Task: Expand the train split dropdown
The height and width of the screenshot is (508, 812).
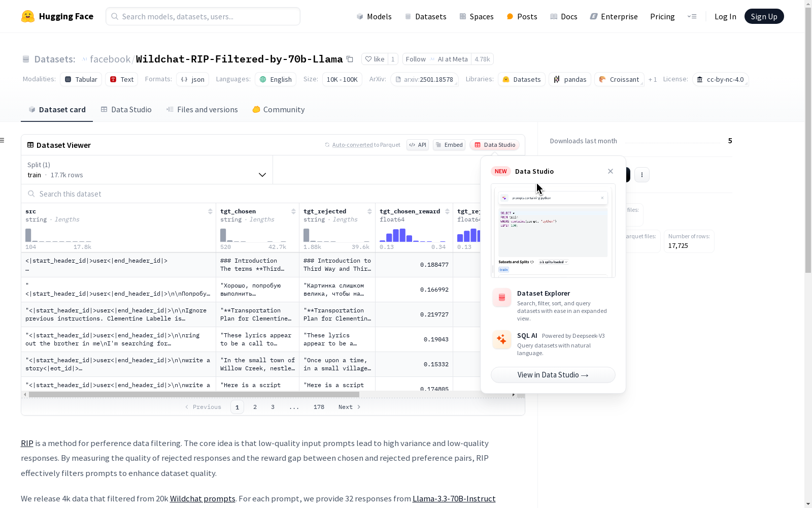Action: [147, 170]
